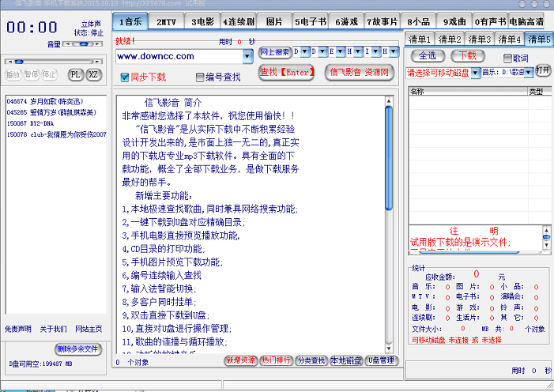This screenshot has width=554, height=392.
Task: Open the 5电子书 tab
Action: click(311, 22)
